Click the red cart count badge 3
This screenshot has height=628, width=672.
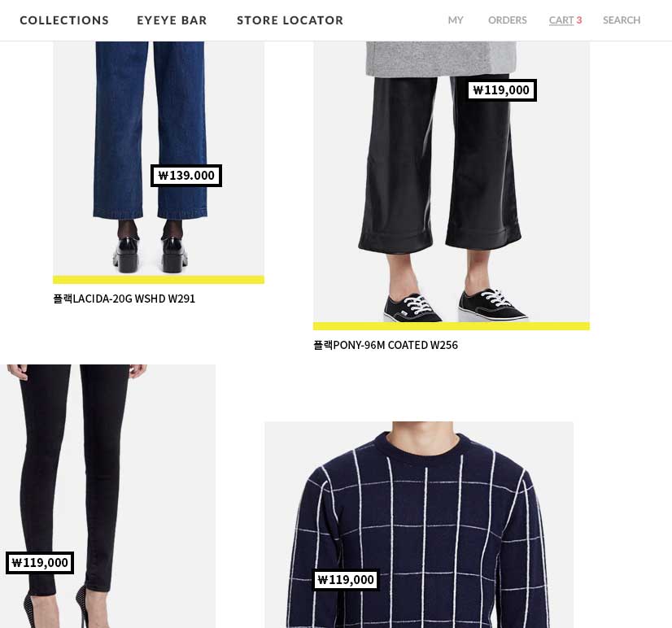579,20
